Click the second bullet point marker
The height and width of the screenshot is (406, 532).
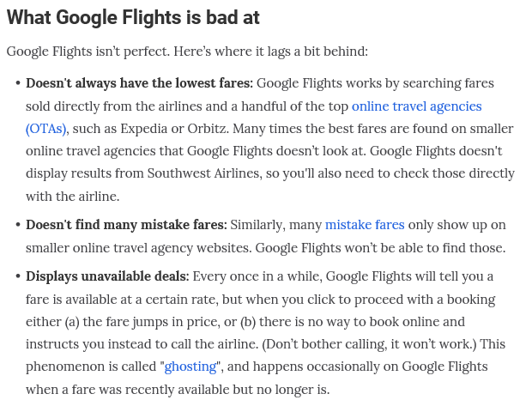[x=18, y=225]
